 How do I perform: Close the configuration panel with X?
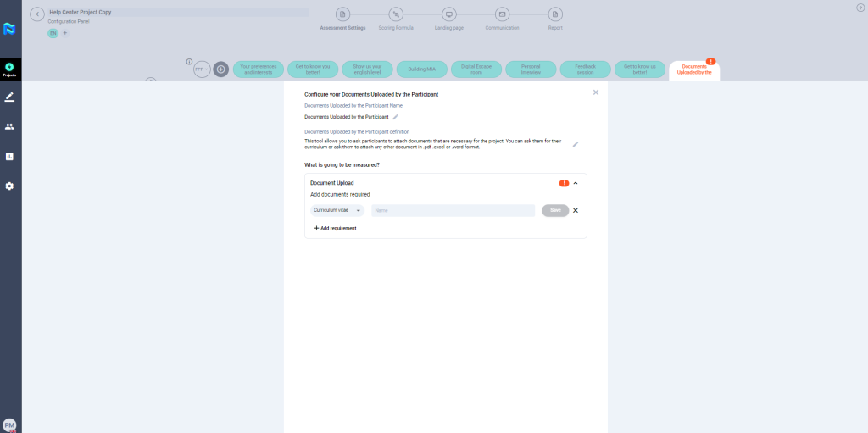pyautogui.click(x=596, y=92)
